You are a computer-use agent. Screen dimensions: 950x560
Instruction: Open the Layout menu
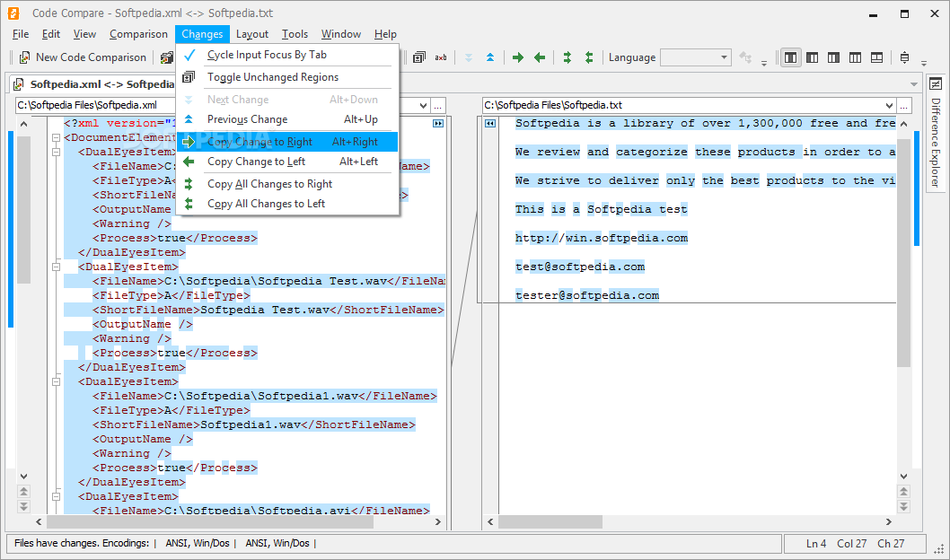[252, 34]
